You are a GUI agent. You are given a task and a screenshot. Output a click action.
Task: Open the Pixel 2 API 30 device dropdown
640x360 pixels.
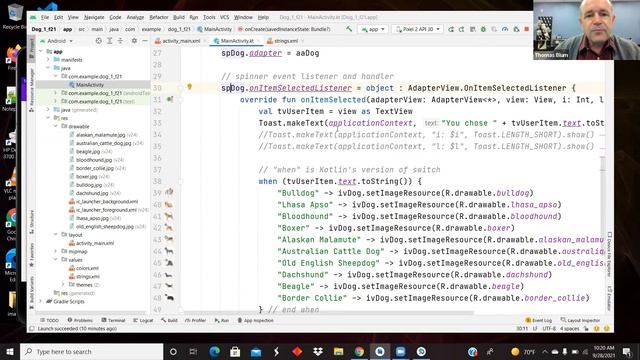point(418,29)
